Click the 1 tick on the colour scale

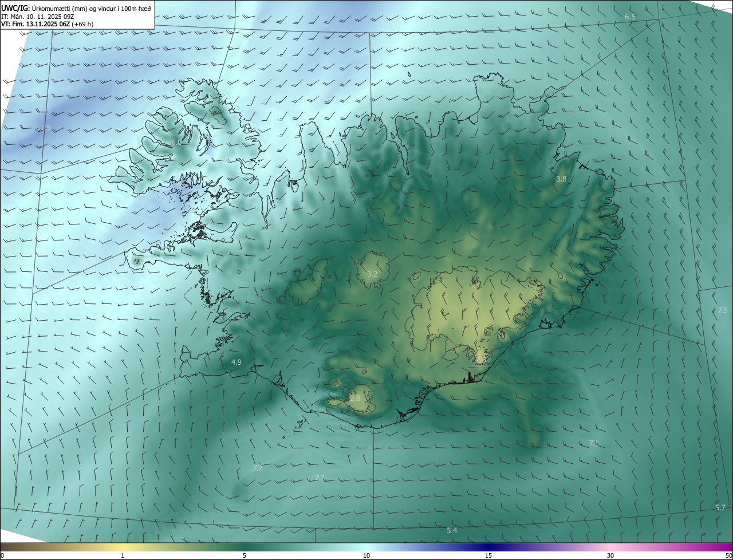pos(123,556)
